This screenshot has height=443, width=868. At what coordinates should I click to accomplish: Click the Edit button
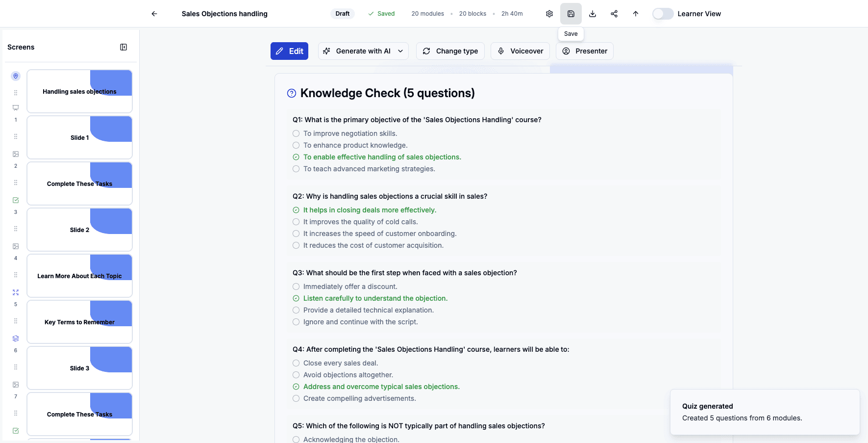(289, 51)
